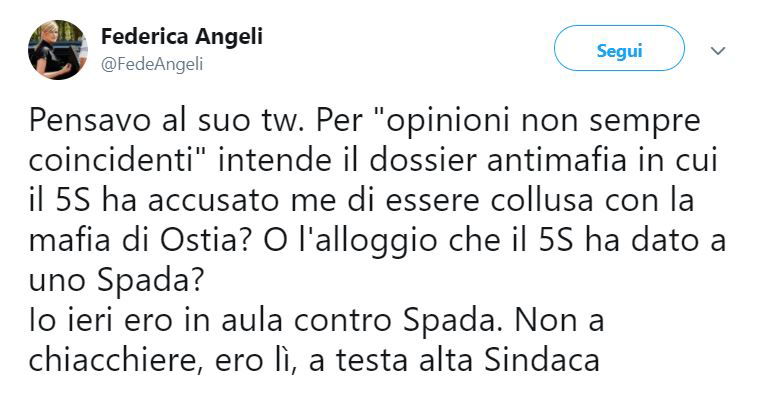Click the tweet's first line starting "Pensavo"

(x=364, y=121)
